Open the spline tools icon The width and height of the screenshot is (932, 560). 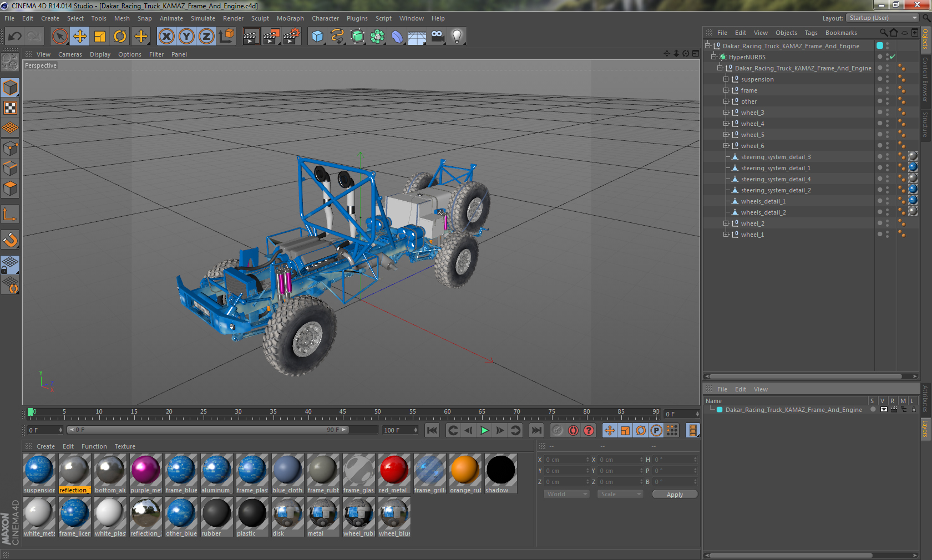coord(337,37)
